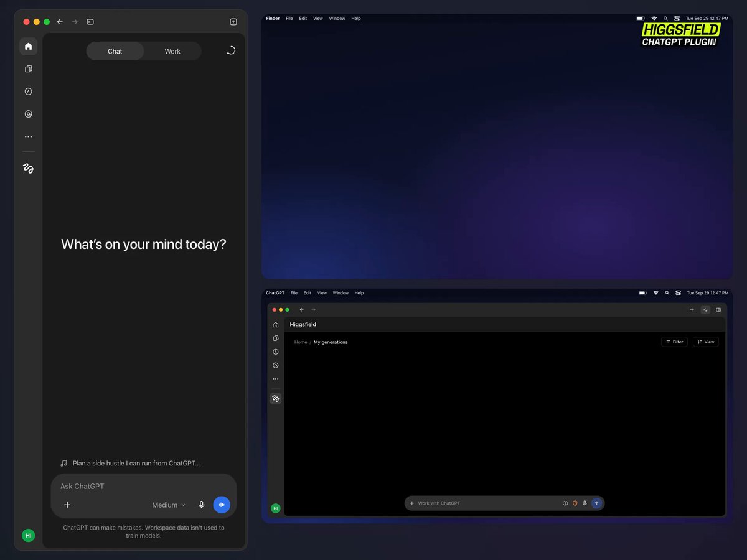Open the ChatGPT app menu in the menu bar
This screenshot has width=747, height=560.
tap(275, 293)
